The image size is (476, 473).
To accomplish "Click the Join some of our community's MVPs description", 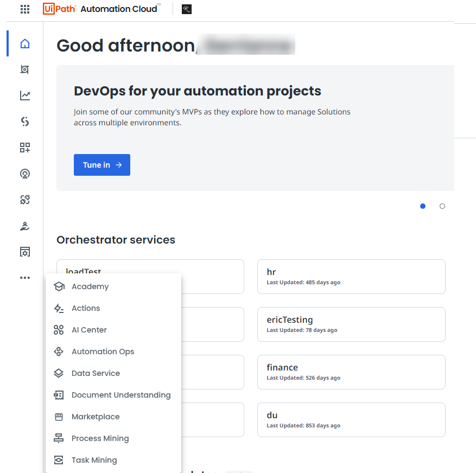I will point(212,117).
